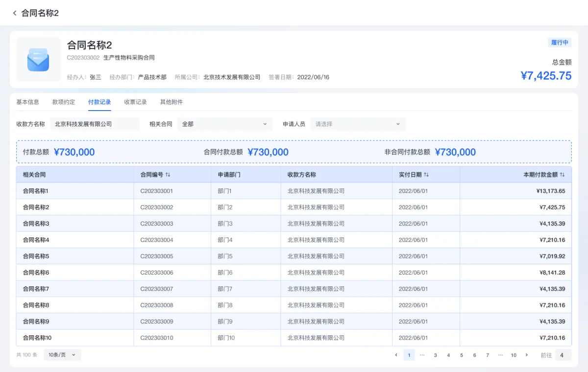Jump to page 10 in pagination
Screen dimensions: 588x372
[x=514, y=355]
